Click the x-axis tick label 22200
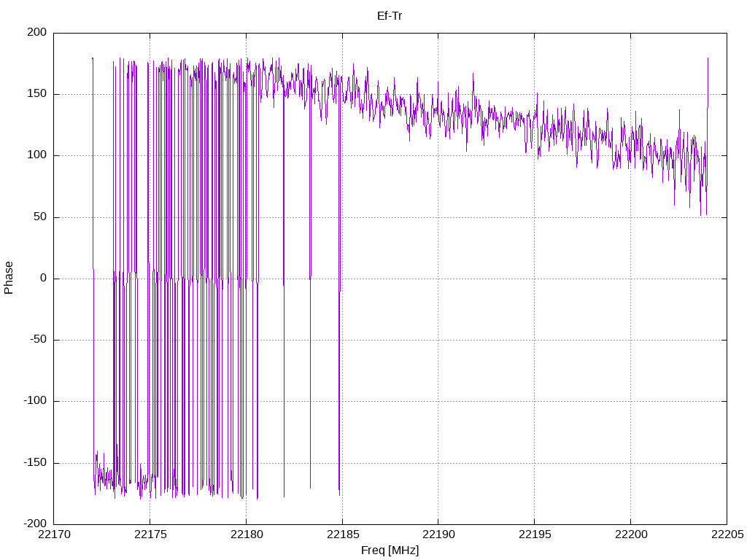Screen dimensions: 747x560 [631, 534]
